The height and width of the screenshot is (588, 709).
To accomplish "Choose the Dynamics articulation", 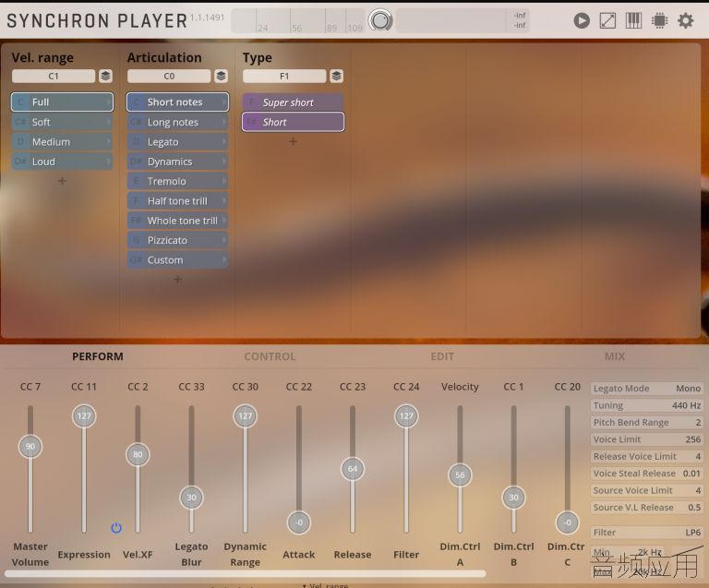I will coord(177,162).
